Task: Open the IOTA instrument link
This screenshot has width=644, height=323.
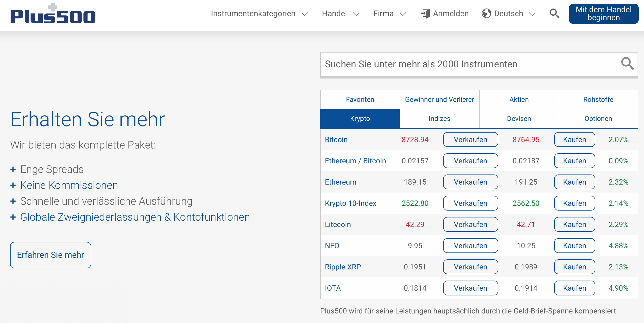Action: [333, 288]
